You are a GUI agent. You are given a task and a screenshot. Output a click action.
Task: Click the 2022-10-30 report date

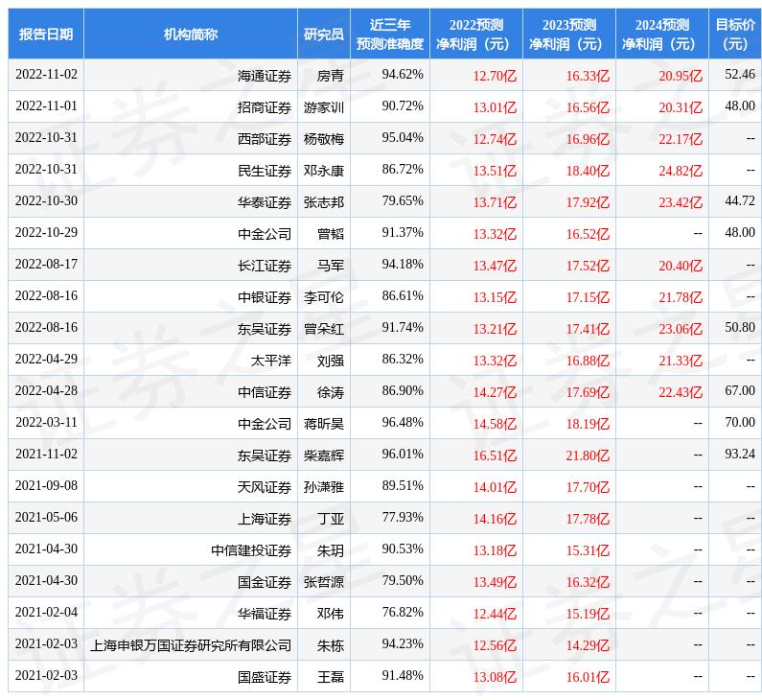46,200
